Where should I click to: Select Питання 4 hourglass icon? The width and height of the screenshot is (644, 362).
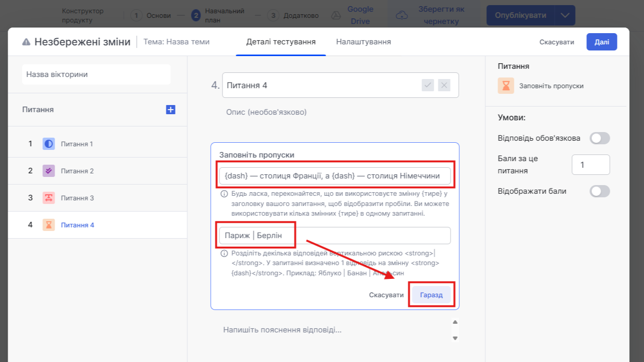48,225
